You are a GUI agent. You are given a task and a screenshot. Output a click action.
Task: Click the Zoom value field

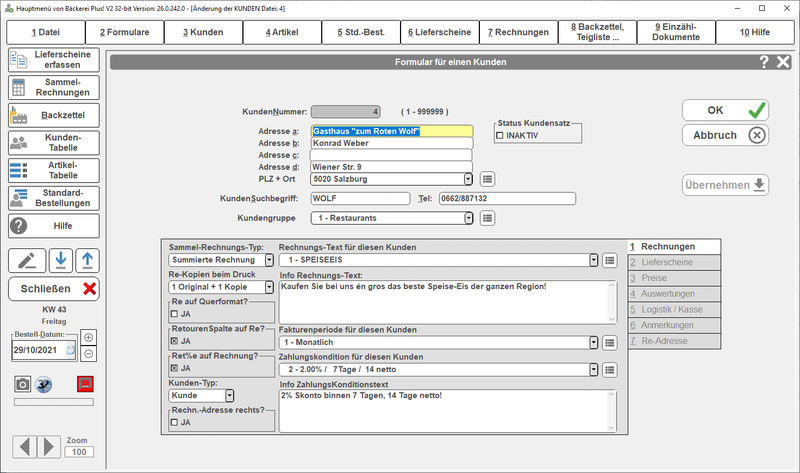click(x=79, y=452)
